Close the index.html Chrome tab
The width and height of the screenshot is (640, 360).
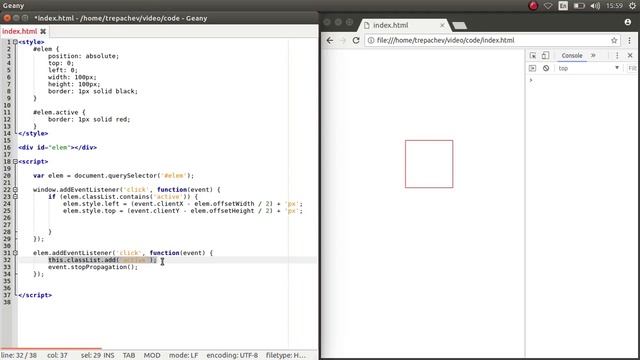coord(442,25)
